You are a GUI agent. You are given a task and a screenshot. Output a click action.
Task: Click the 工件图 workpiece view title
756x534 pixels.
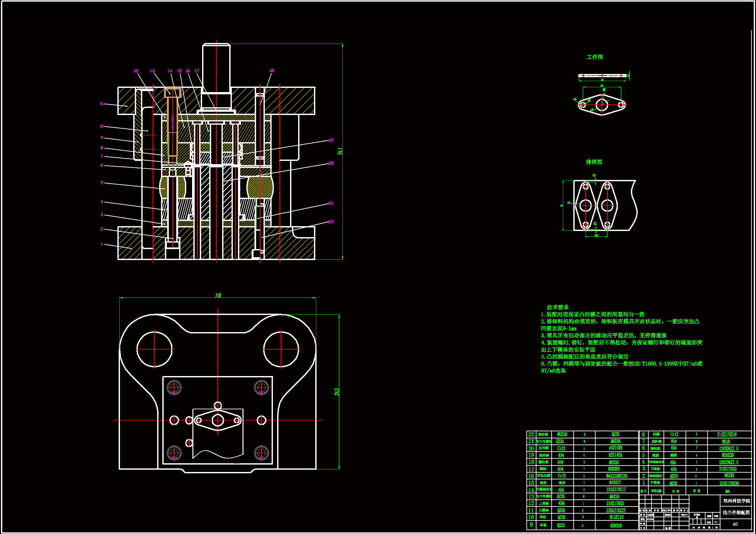point(595,57)
